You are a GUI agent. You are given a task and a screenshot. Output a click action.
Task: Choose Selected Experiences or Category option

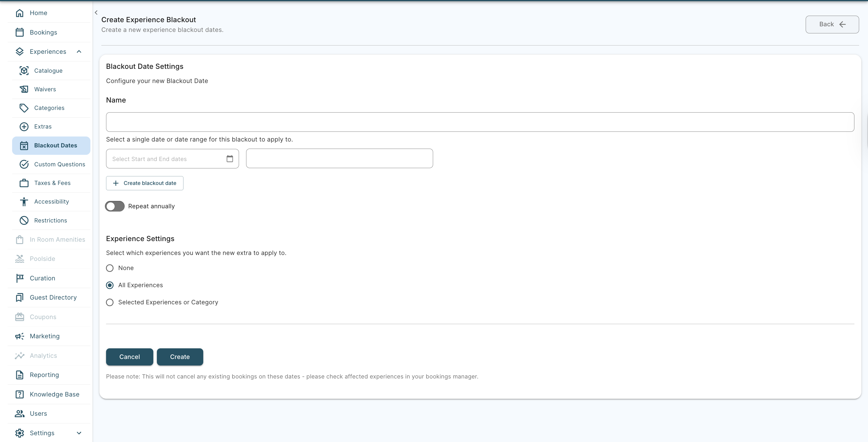(110, 303)
